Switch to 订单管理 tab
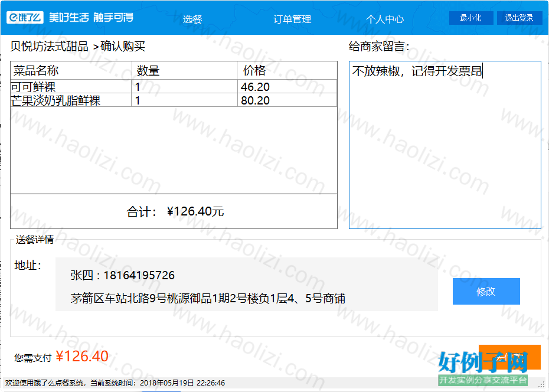549x392 pixels. tap(292, 19)
